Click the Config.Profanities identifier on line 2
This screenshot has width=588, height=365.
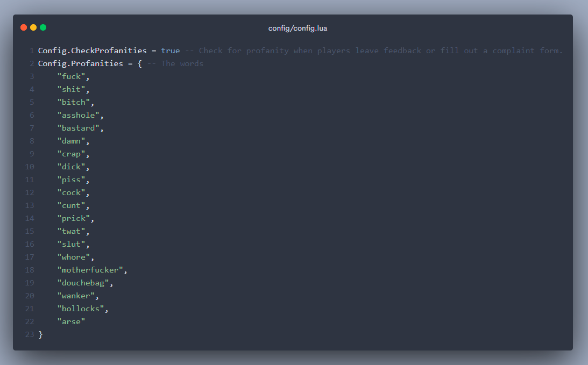pyautogui.click(x=80, y=63)
